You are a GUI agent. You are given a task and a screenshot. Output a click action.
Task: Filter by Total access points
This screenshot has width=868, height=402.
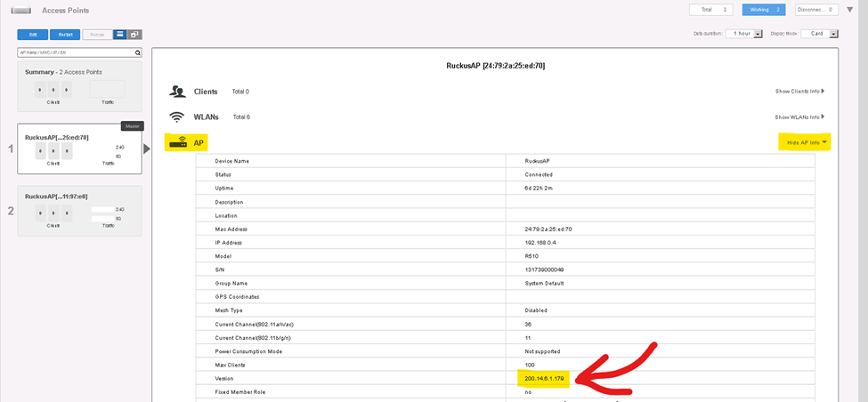point(710,10)
